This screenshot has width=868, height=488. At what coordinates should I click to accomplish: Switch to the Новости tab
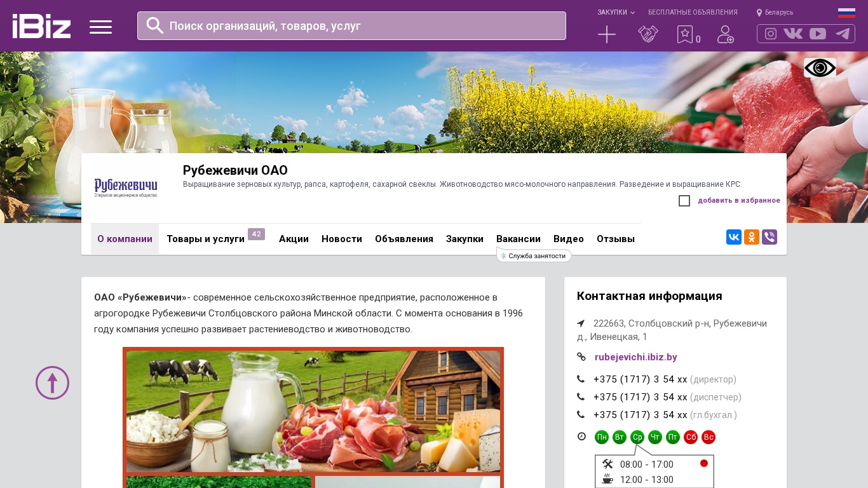342,239
